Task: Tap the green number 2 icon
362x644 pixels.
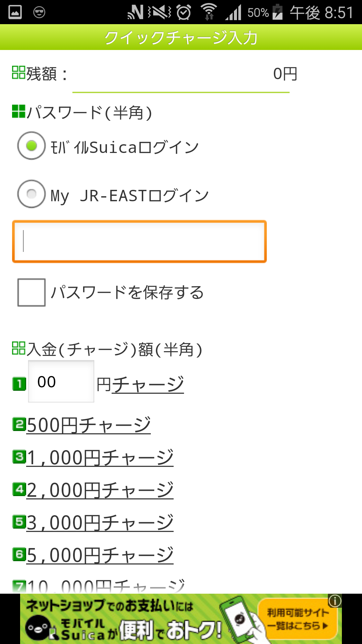Action: (x=19, y=424)
